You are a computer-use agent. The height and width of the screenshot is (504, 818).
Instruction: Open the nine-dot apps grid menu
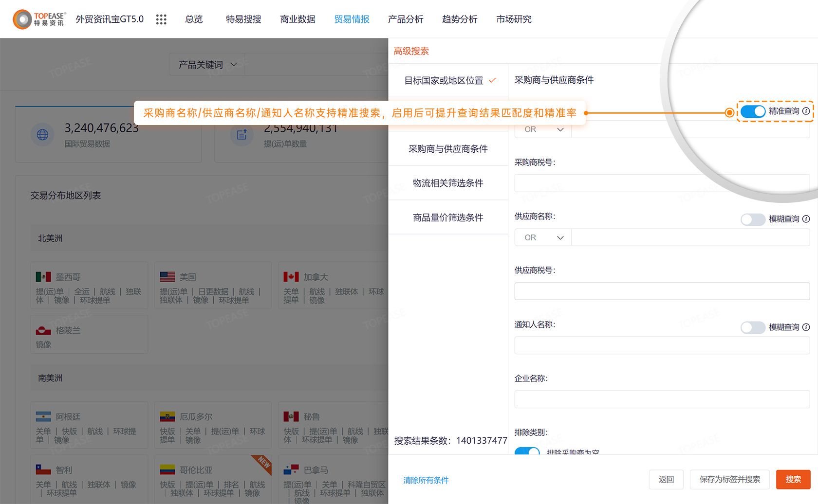coord(161,19)
